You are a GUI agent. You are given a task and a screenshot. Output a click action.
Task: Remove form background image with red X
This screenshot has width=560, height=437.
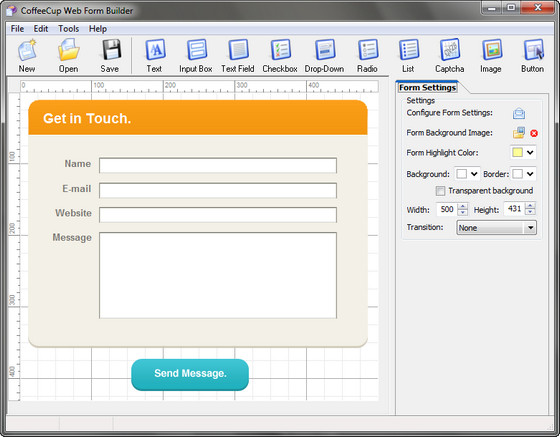click(534, 133)
